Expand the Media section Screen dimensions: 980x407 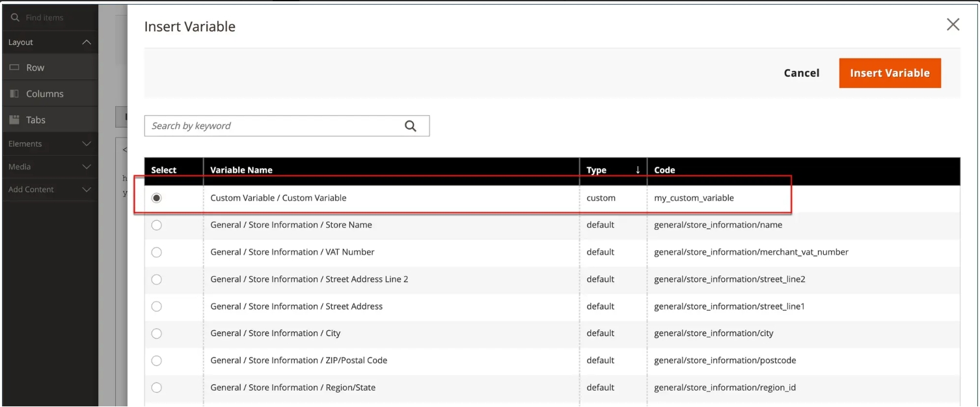pyautogui.click(x=87, y=167)
